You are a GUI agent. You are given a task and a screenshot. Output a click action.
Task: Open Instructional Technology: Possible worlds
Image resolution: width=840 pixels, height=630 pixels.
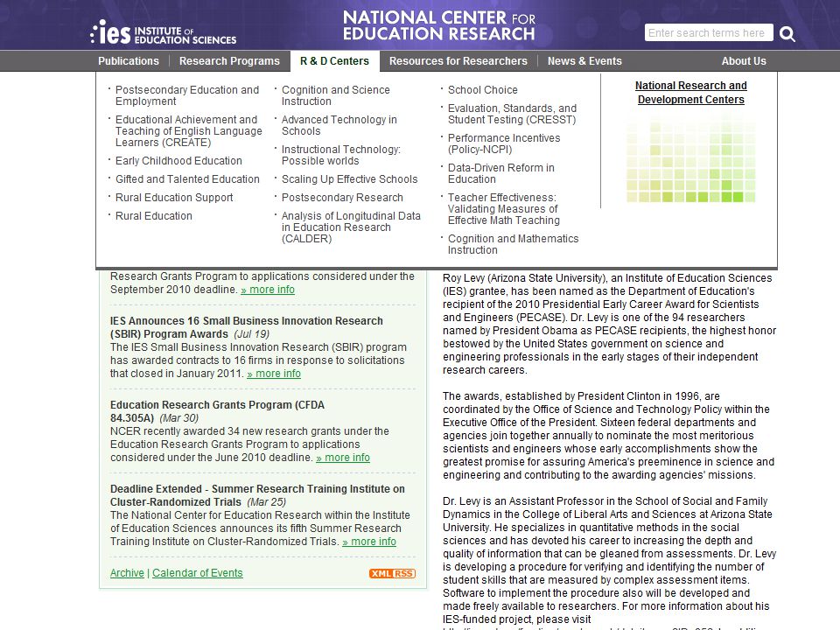tap(340, 155)
